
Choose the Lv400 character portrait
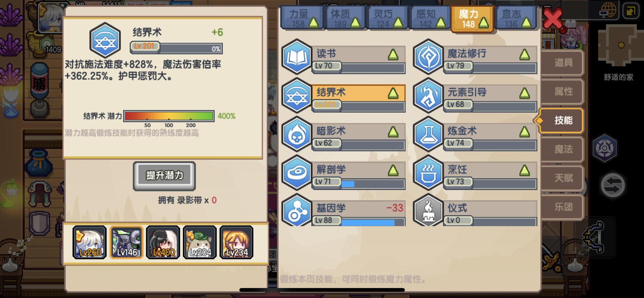[163, 242]
